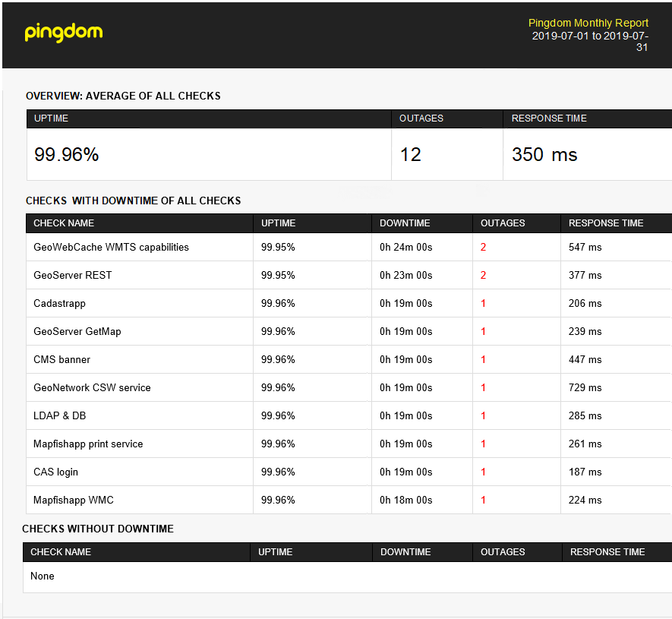Click the report date range 2019-07-01 to 2019-07-31

click(x=590, y=41)
